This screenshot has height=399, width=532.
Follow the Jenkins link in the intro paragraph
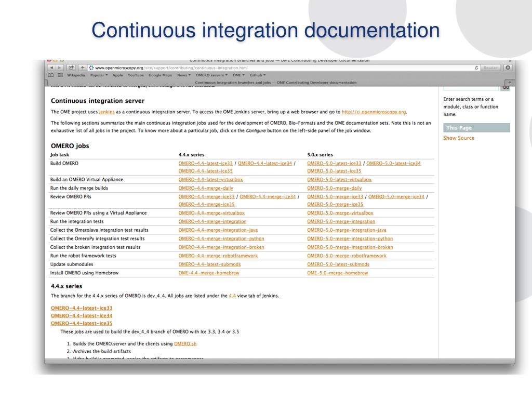[x=107, y=112]
